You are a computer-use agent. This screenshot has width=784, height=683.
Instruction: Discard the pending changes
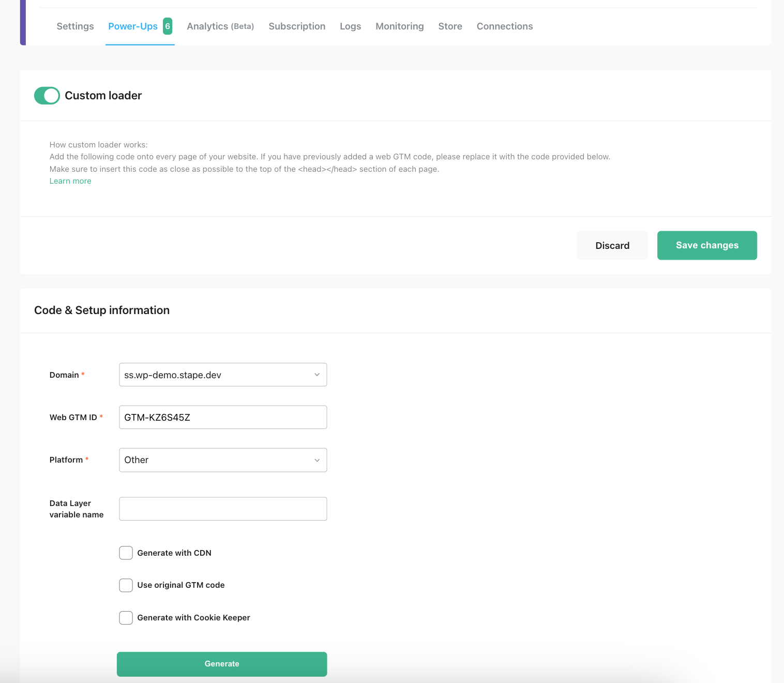tap(612, 245)
